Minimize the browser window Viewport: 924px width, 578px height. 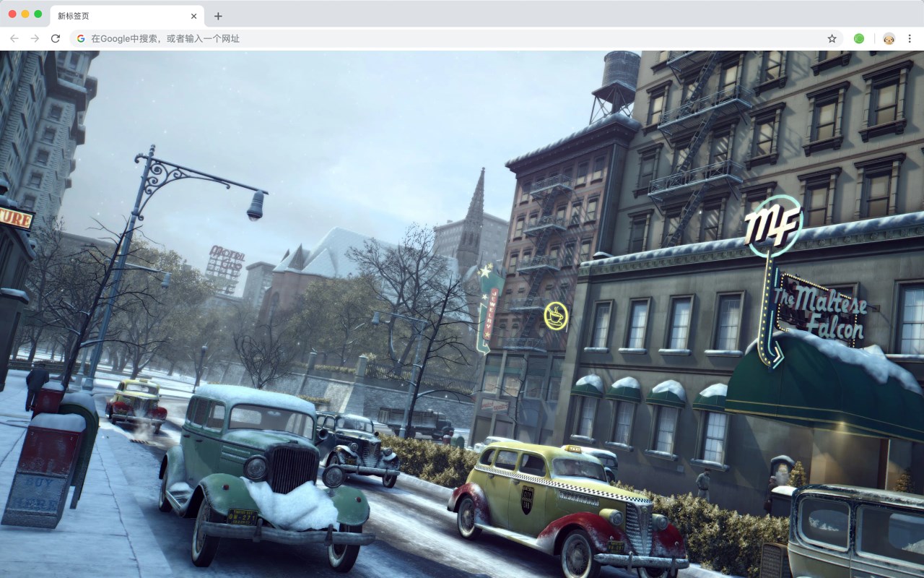[x=25, y=14]
